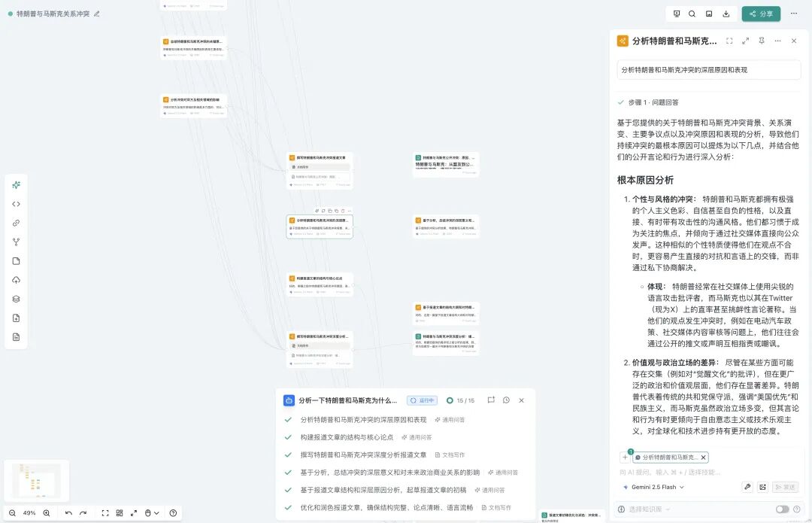Click the image export icon in top toolbar
This screenshot has height=523, width=812.
click(x=709, y=14)
